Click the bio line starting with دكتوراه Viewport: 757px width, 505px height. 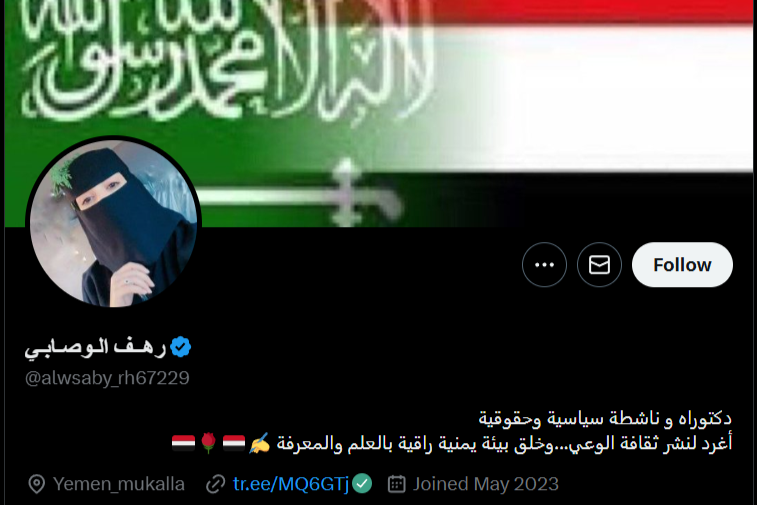coord(605,418)
